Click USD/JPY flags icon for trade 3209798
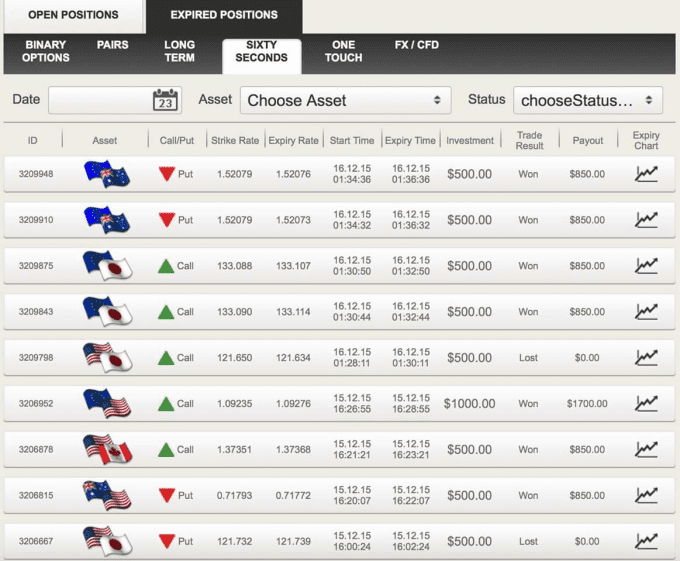Viewport: 680px width, 561px height. tap(107, 358)
